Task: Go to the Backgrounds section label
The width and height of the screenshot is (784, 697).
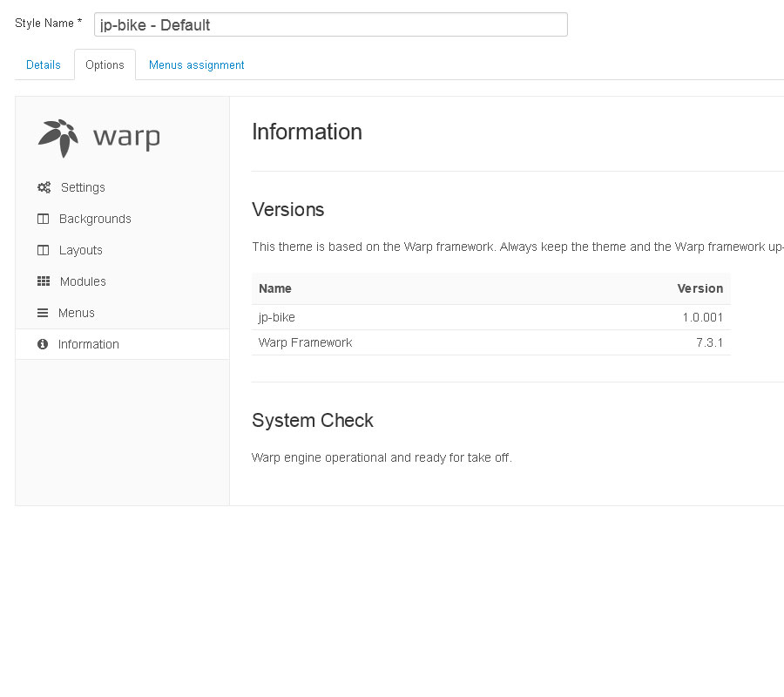Action: click(95, 219)
